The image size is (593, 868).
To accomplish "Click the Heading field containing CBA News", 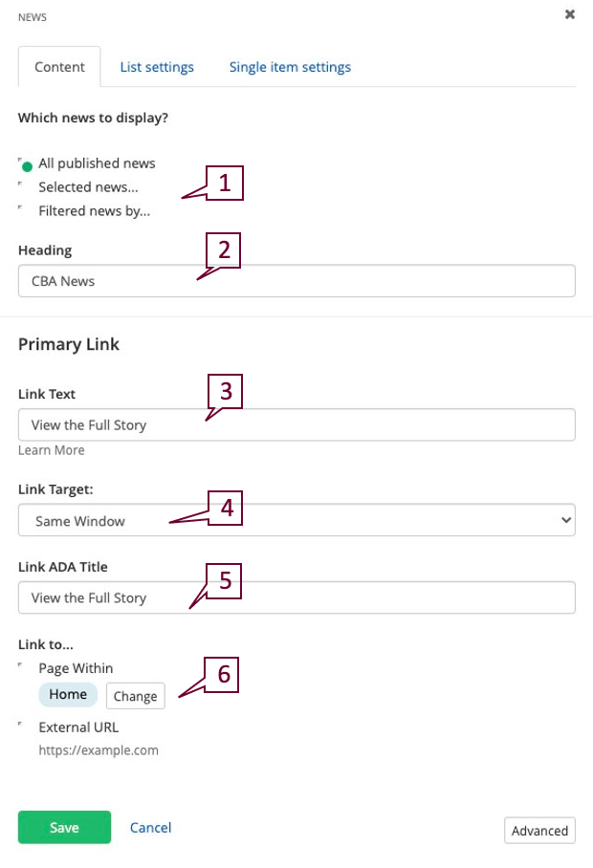I will click(x=296, y=281).
